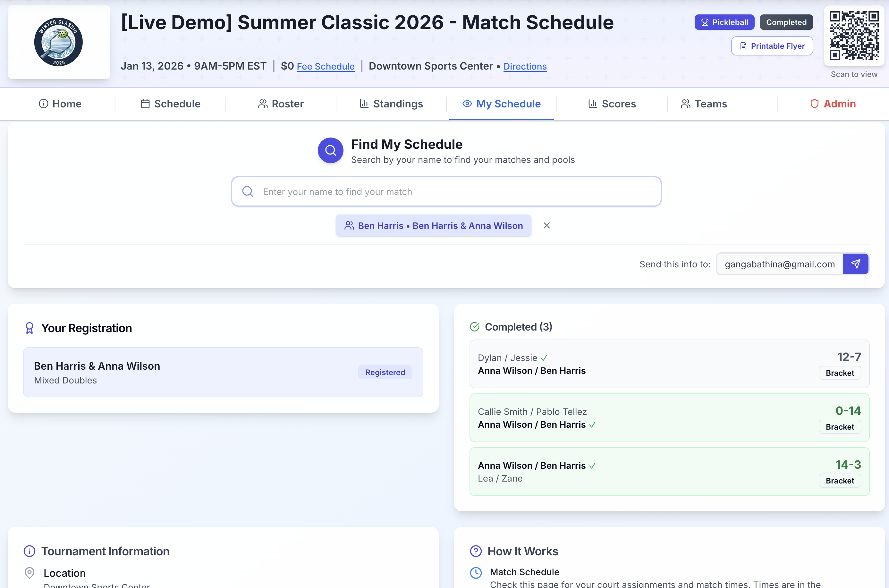The width and height of the screenshot is (889, 588).
Task: Click the QR code image
Action: 854,36
